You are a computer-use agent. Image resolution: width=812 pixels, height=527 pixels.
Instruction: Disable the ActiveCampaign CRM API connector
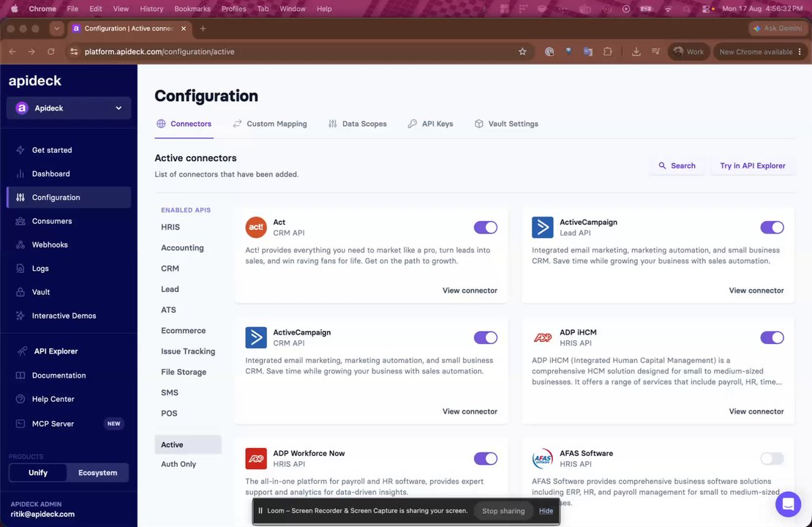tap(485, 338)
